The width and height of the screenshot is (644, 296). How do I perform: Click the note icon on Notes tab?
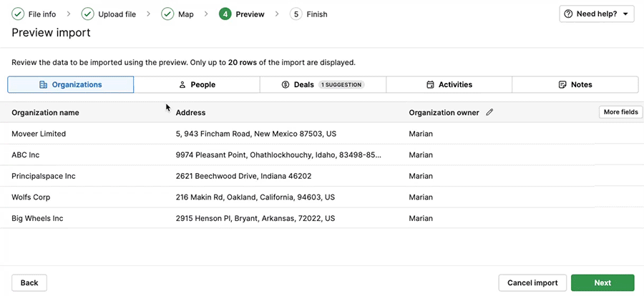562,84
